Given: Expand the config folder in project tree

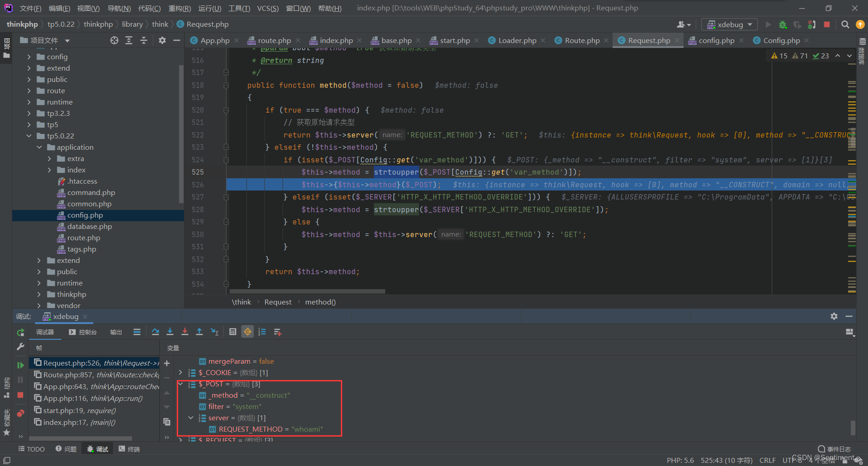Looking at the screenshot, I should tap(29, 57).
